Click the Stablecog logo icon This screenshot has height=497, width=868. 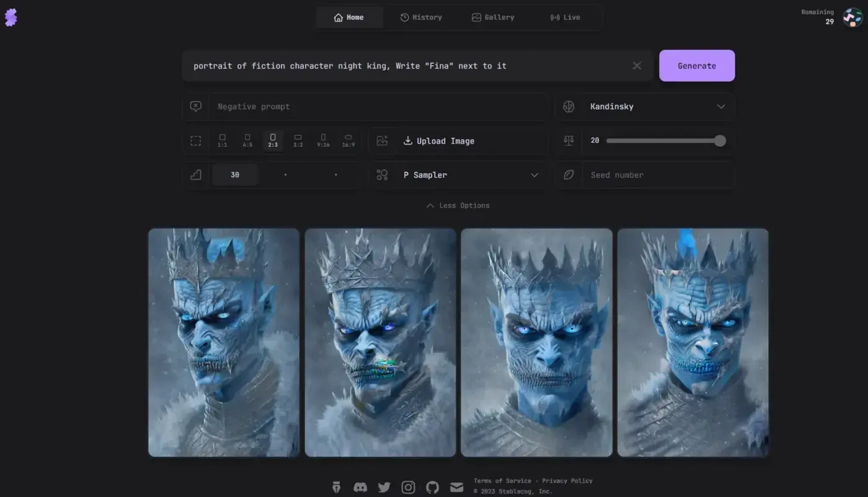pyautogui.click(x=11, y=17)
